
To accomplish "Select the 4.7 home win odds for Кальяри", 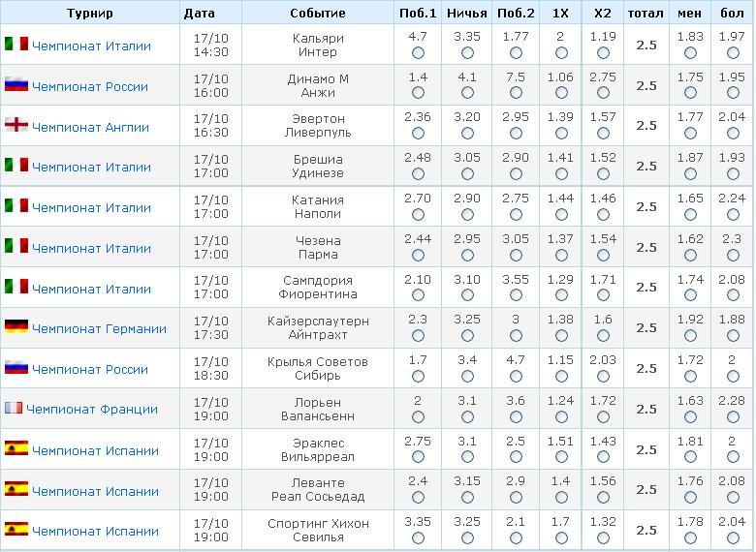I will tap(418, 53).
